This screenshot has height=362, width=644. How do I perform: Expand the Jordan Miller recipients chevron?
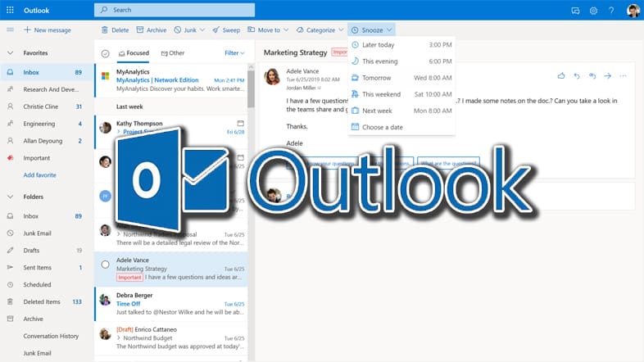[x=320, y=88]
